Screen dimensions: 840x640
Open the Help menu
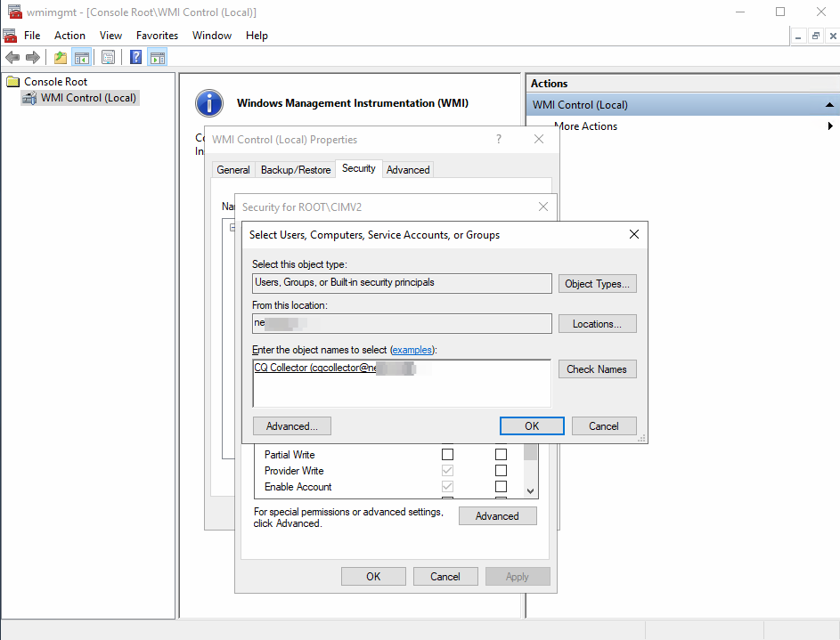257,36
